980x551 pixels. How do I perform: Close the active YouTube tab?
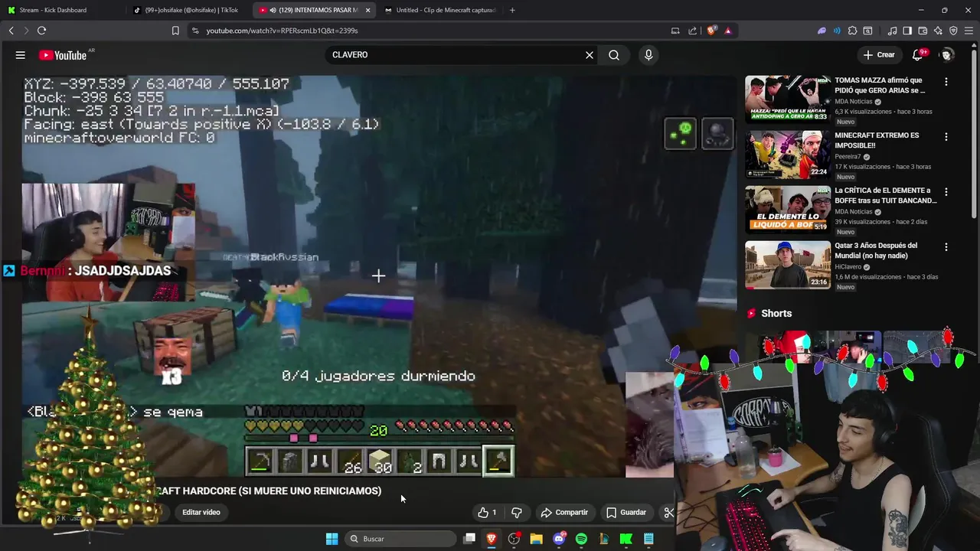click(x=367, y=10)
